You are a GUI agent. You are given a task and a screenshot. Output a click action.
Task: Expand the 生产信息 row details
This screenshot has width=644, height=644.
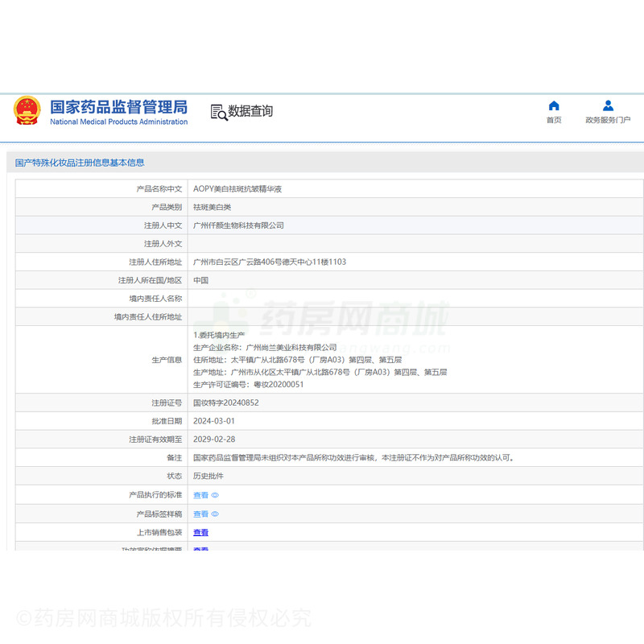coord(322,359)
